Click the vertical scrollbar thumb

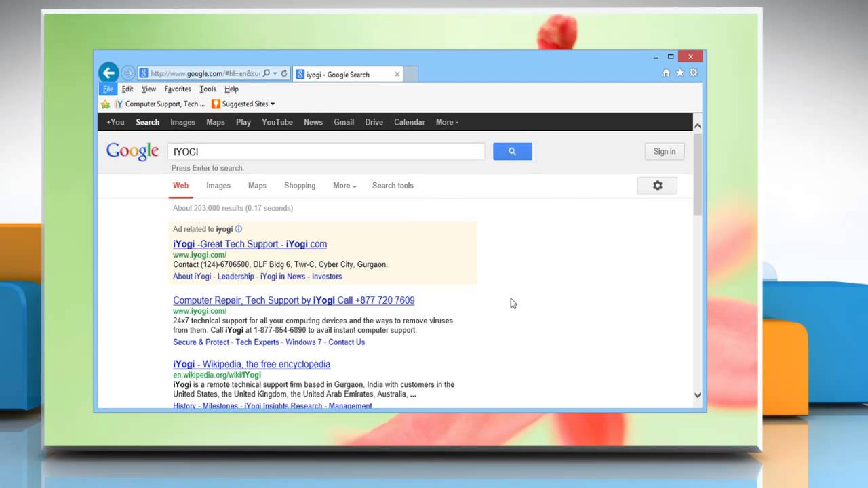click(697, 174)
